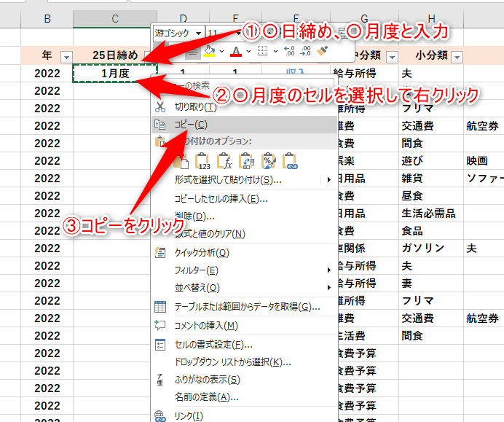Image resolution: width=504 pixels, height=422 pixels.
Task: Click the quick analysis icon
Action: point(160,252)
